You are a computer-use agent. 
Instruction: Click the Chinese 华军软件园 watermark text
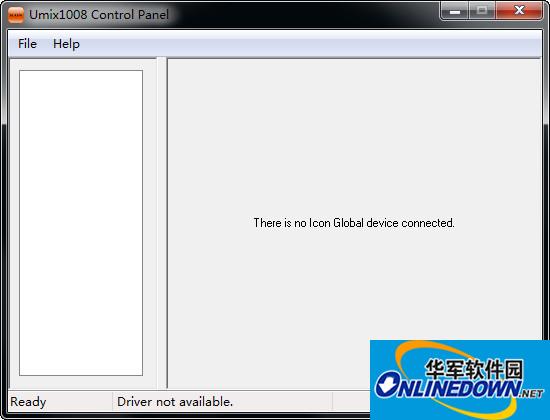pyautogui.click(x=474, y=369)
